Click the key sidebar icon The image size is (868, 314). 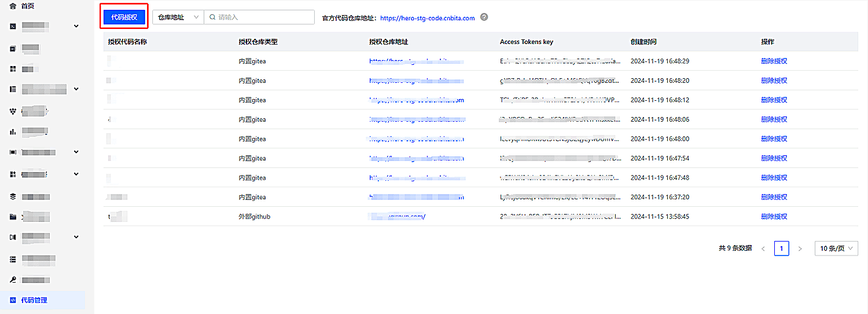click(x=13, y=280)
